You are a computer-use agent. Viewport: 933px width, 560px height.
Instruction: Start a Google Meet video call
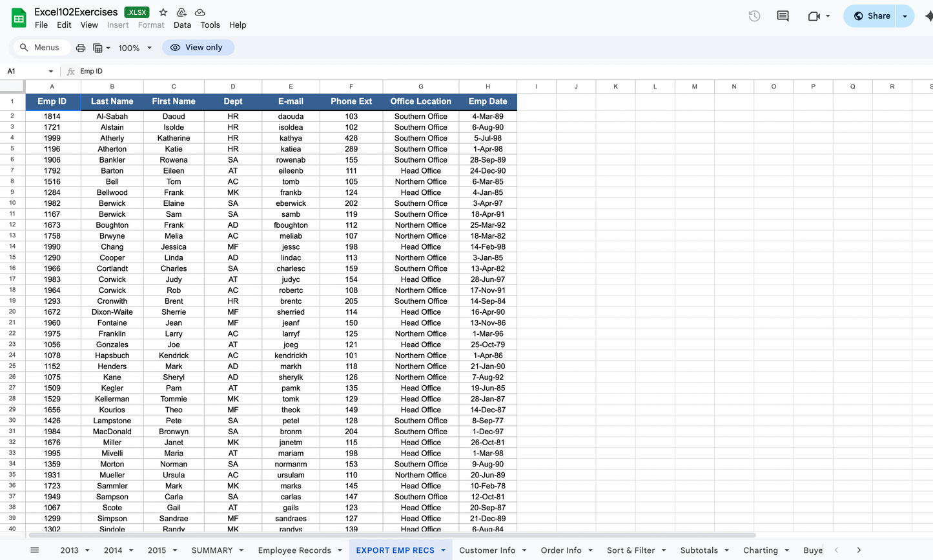click(813, 15)
